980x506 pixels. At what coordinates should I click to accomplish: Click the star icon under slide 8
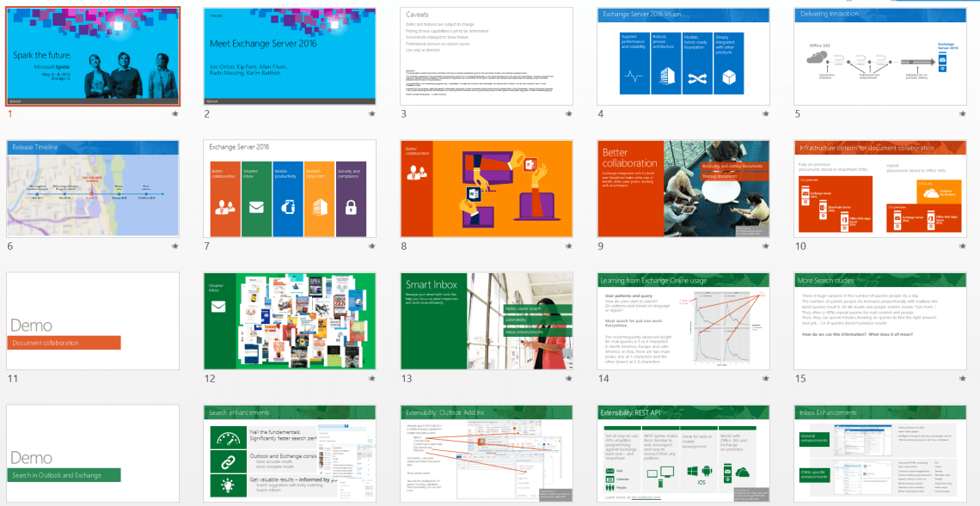pyautogui.click(x=569, y=246)
